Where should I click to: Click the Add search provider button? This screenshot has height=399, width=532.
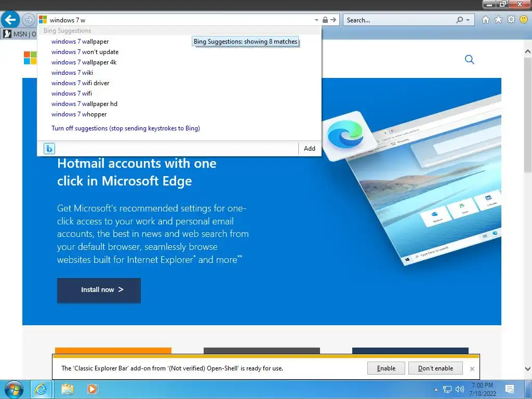click(x=310, y=148)
